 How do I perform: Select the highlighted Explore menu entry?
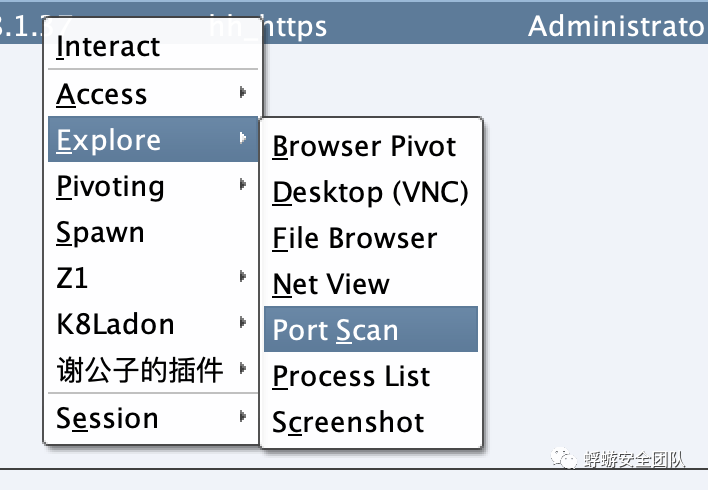[108, 140]
